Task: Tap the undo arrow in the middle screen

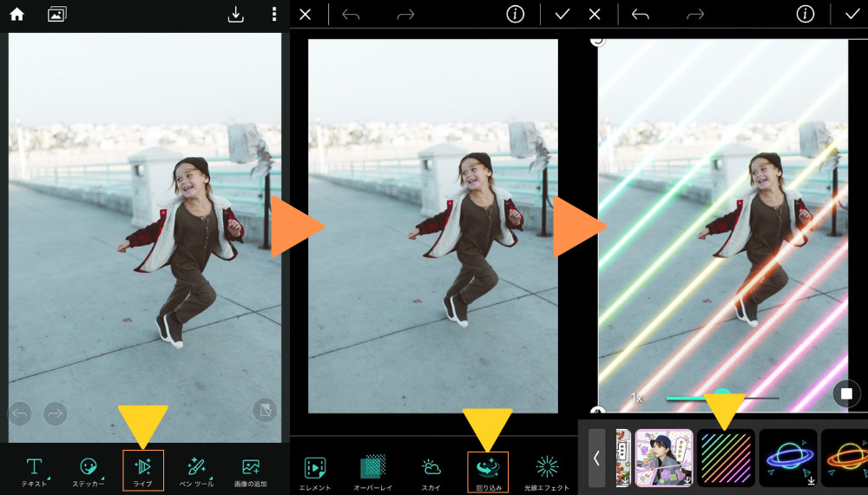Action: (351, 15)
